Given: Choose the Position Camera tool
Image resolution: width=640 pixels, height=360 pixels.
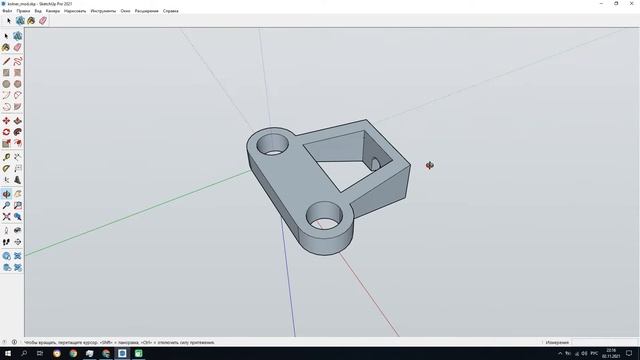Looking at the screenshot, I should [6, 231].
